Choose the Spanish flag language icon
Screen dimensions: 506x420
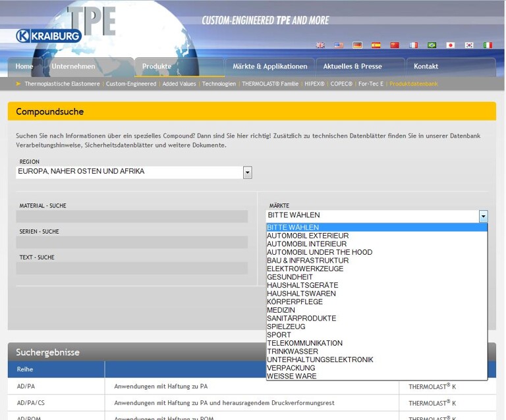(376, 45)
